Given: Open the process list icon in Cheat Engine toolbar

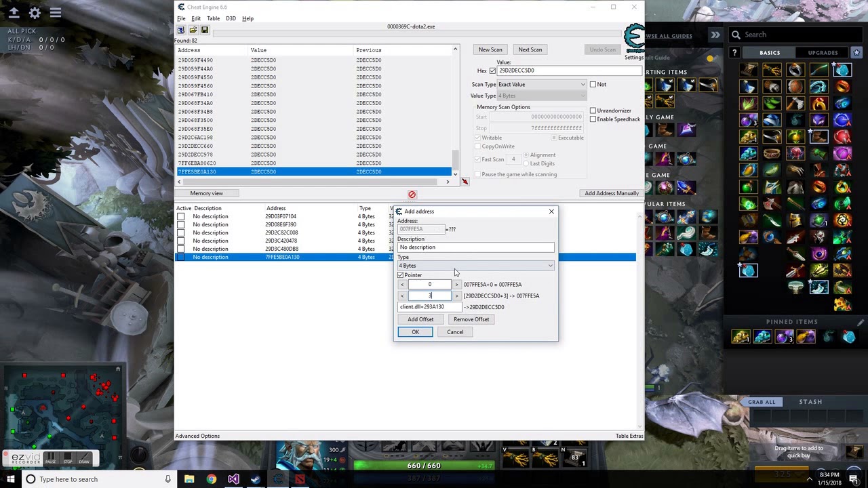Looking at the screenshot, I should tap(181, 30).
